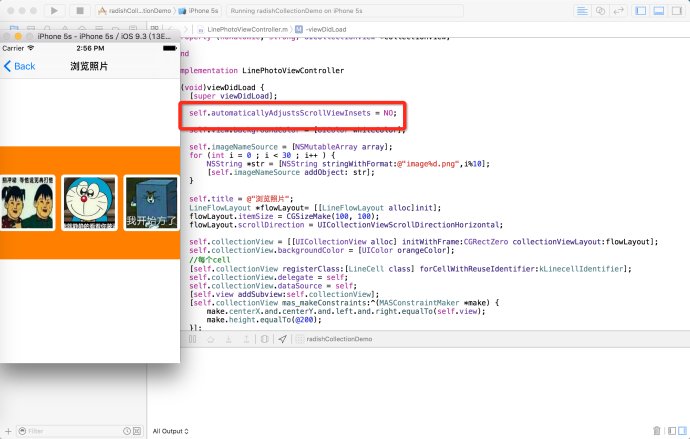690x439 pixels.
Task: Click the simulate location arrow icon
Action: pos(283,339)
